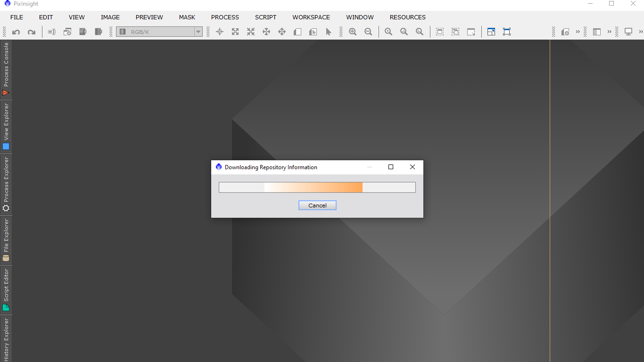Click the full screen mode icon
Screen dimensions: 644x362
point(507,32)
